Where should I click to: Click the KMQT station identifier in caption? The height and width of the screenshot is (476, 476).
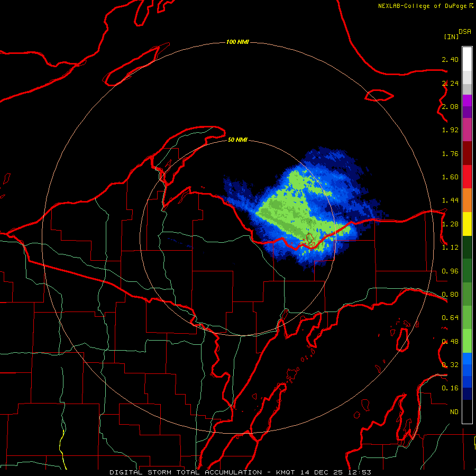pyautogui.click(x=286, y=472)
